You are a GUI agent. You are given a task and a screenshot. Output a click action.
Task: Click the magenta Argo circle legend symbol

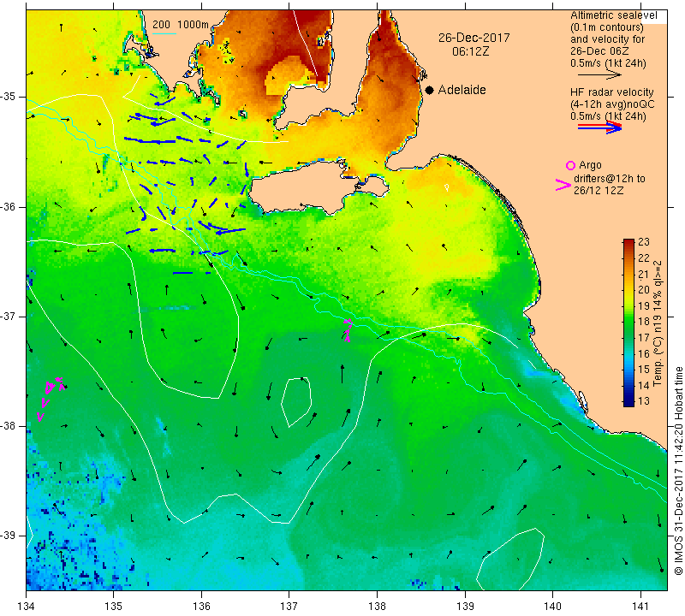click(570, 165)
